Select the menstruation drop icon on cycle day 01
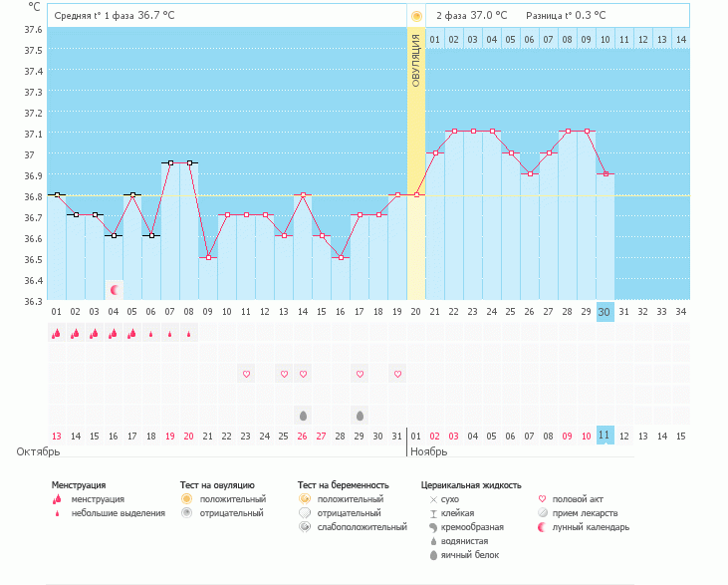This screenshot has height=585, width=728. point(57,334)
